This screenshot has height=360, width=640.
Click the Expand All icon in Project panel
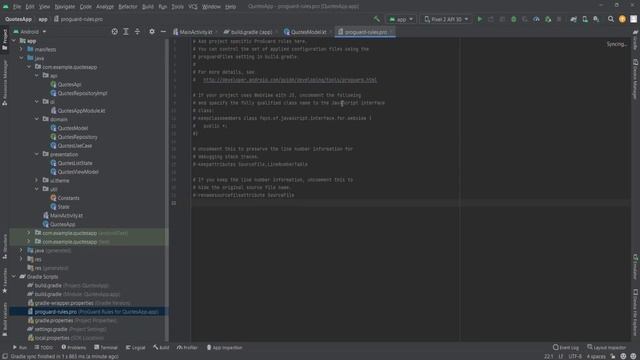pyautogui.click(x=126, y=31)
